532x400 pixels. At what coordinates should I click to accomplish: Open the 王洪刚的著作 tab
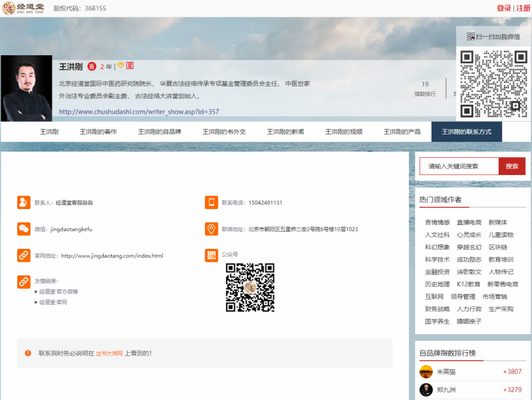point(98,132)
